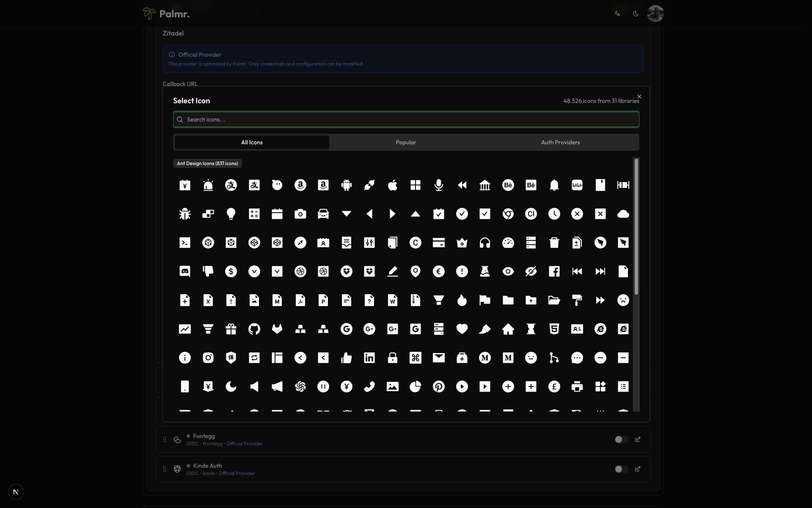Pick the home house icon

(x=508, y=329)
